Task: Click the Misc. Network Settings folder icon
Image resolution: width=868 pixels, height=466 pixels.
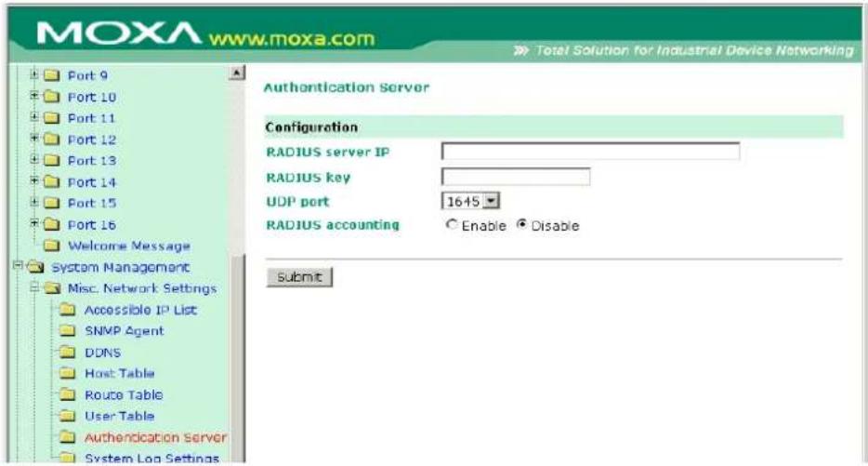Action: [52, 288]
